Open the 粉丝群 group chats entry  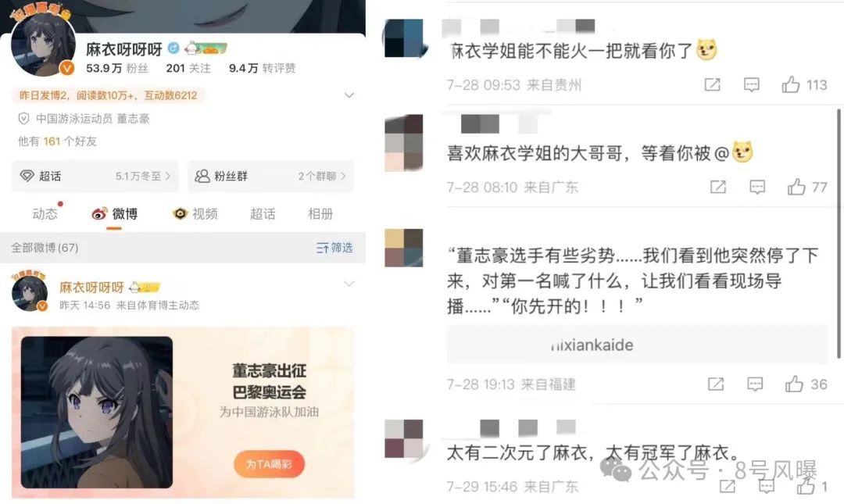tap(270, 176)
